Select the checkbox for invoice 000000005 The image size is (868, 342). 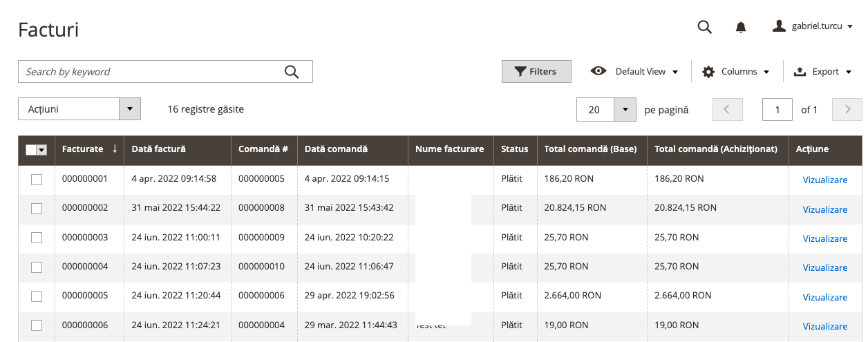coord(37,296)
